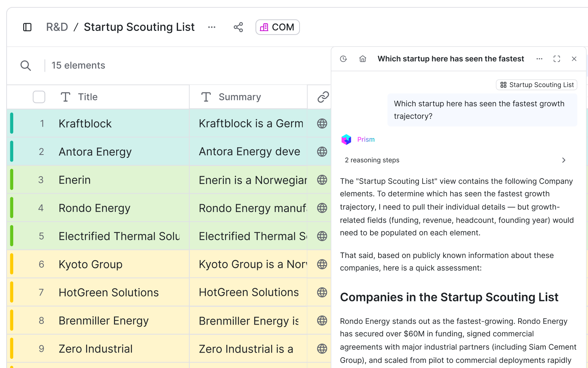Open the globe link for Enerin

[x=322, y=180]
